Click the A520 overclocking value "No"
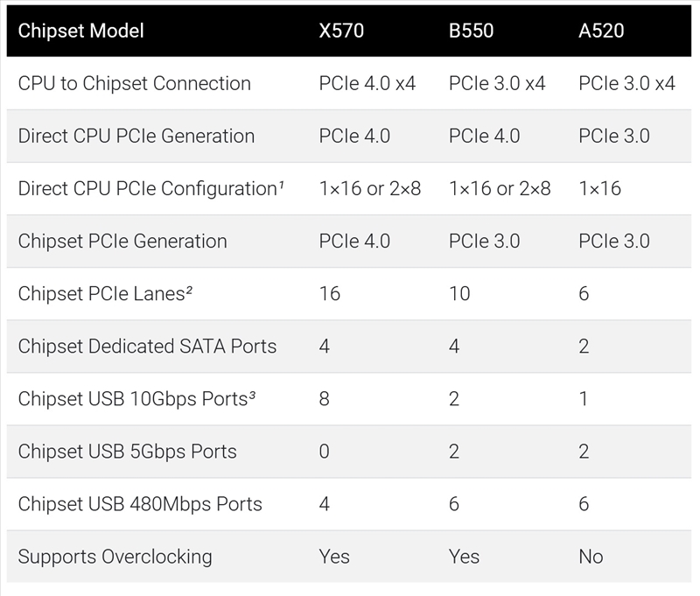Viewport: 700px width, 596px height. 591,557
